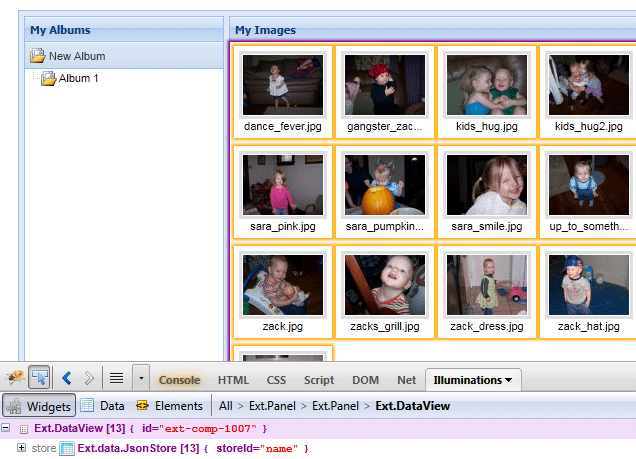Click the Widgets puzzle-piece icon

pos(14,406)
